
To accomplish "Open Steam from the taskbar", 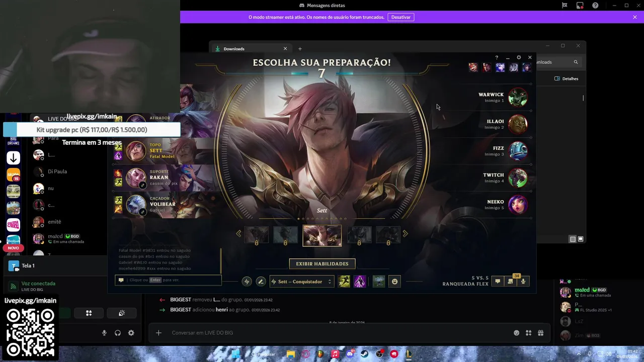I will 364,354.
